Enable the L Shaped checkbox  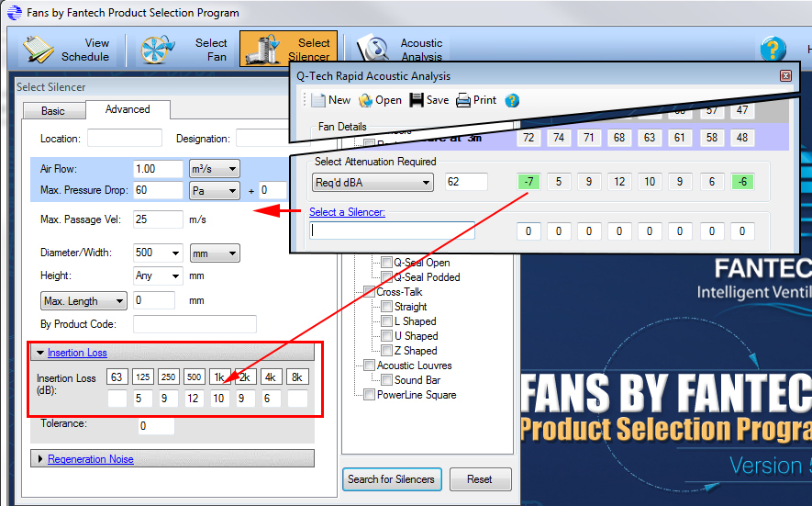[x=386, y=320]
